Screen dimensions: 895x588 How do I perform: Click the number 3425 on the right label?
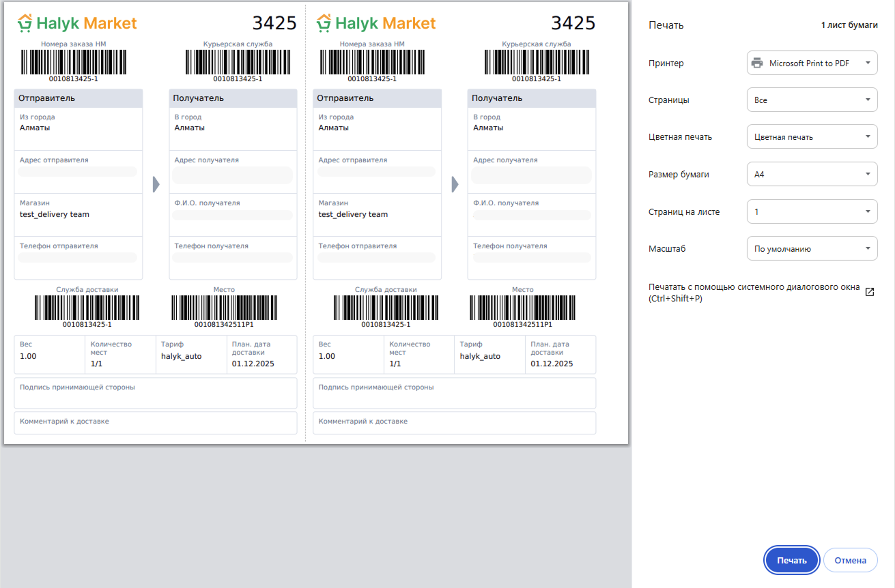[x=573, y=23]
